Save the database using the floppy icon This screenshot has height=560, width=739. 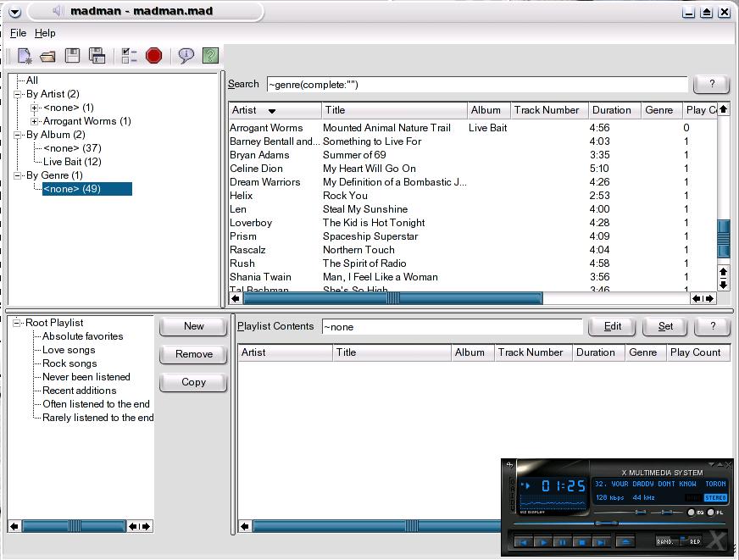[x=73, y=56]
